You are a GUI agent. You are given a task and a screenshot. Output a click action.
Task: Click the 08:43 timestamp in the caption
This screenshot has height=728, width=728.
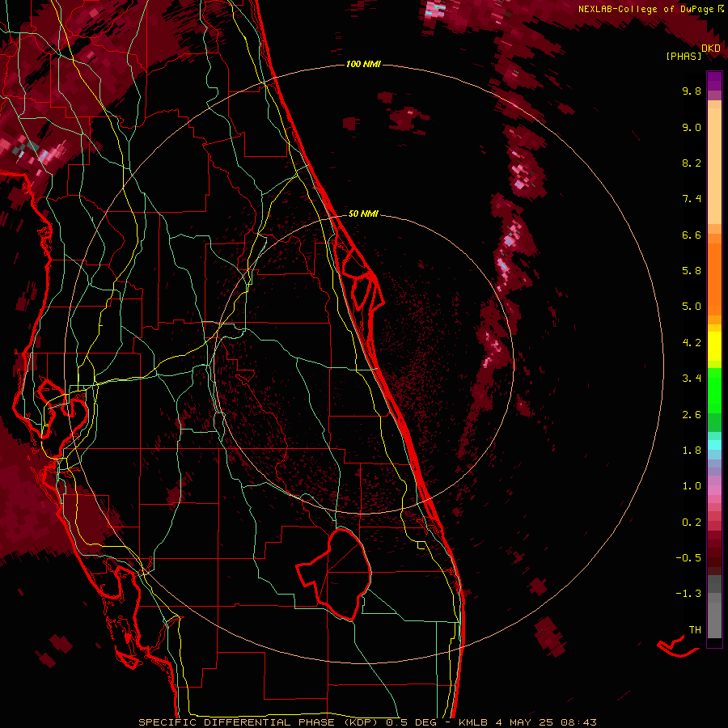(x=578, y=722)
